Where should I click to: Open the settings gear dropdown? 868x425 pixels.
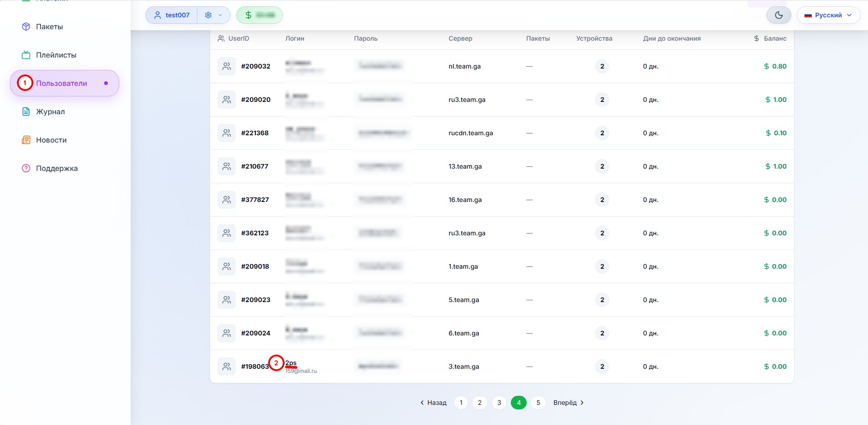(213, 15)
